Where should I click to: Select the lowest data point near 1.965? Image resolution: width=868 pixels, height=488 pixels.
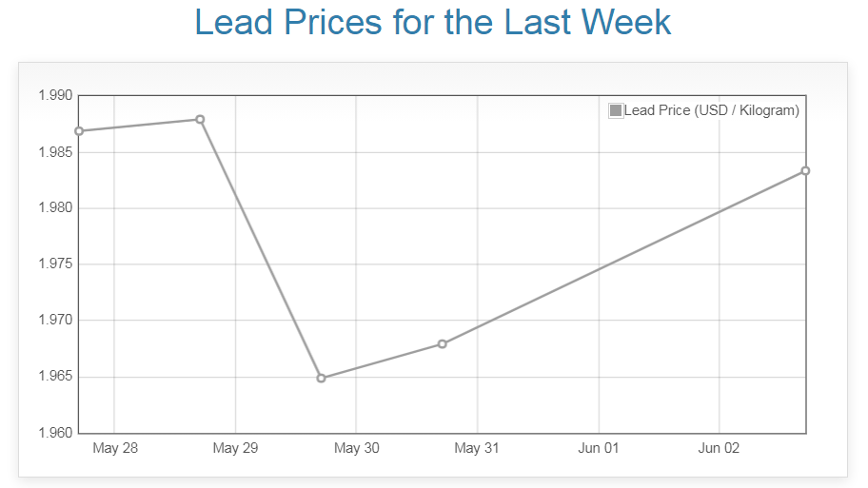pos(321,378)
